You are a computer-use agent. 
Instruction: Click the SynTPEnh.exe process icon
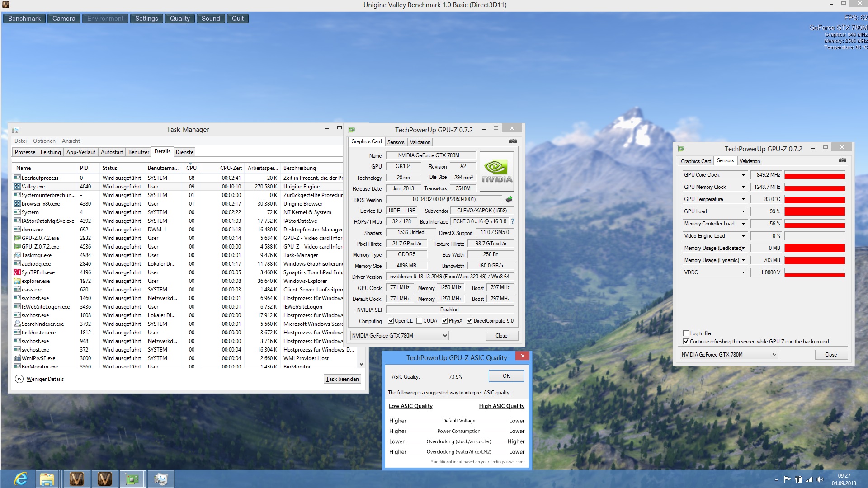click(x=17, y=272)
